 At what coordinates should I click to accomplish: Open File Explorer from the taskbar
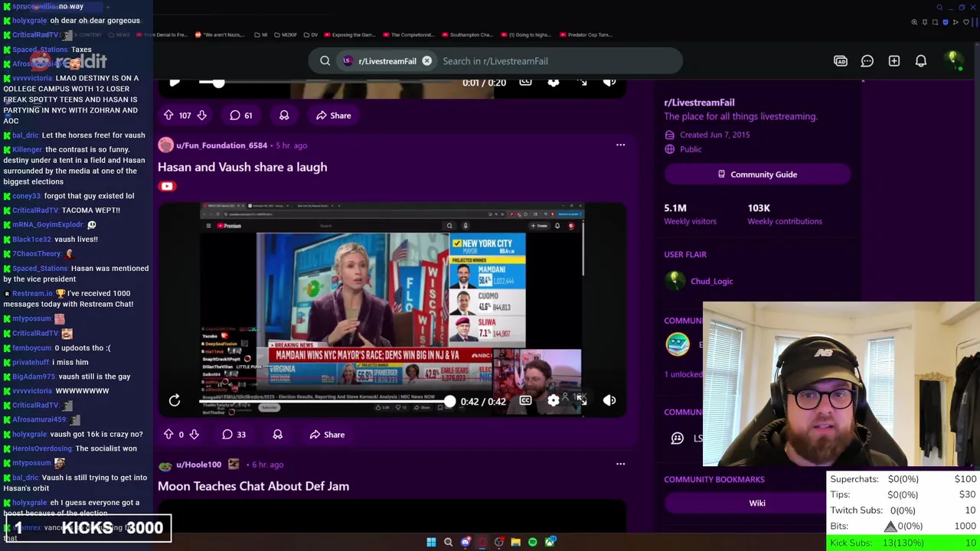click(515, 542)
